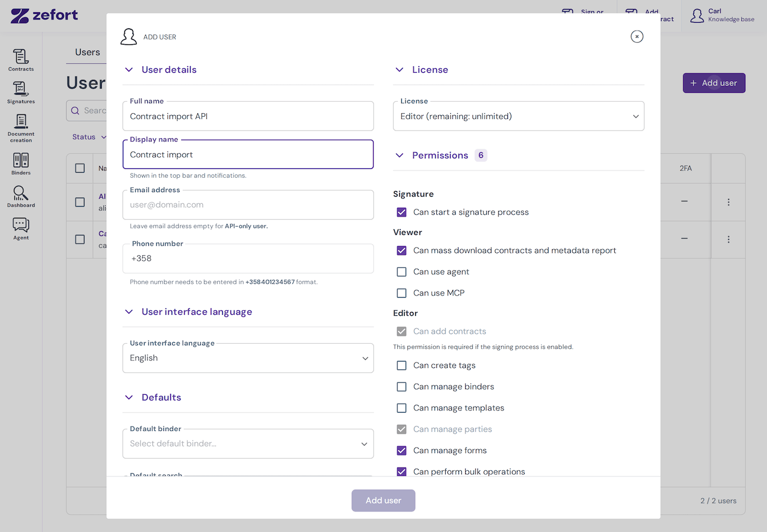Uncheck Can manage forms

click(x=402, y=450)
